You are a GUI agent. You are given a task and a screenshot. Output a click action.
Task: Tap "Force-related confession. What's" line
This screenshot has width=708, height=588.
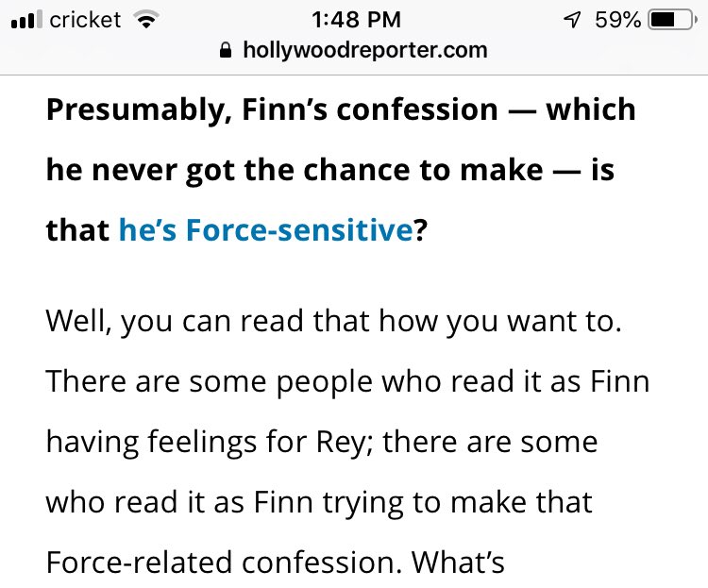pyautogui.click(x=275, y=563)
